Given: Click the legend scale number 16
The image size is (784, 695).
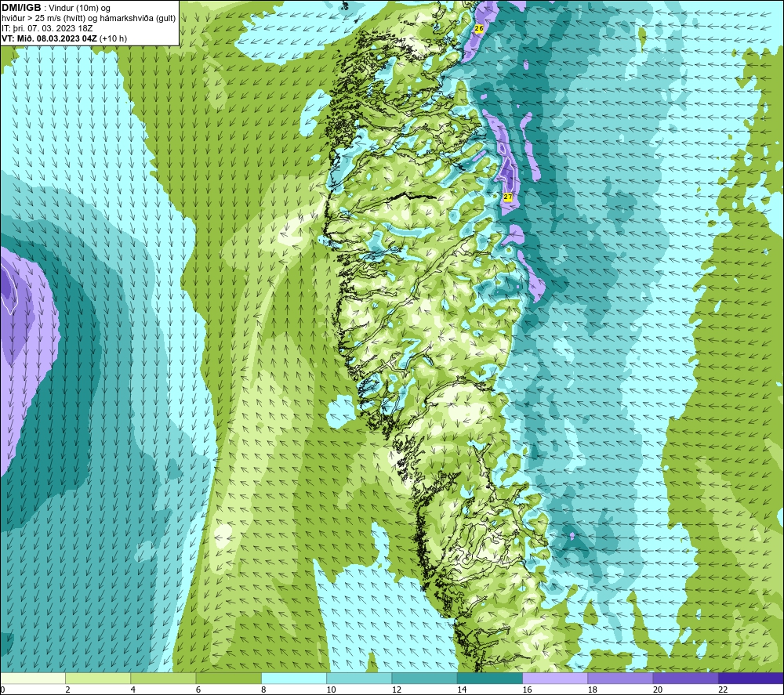Looking at the screenshot, I should (x=527, y=690).
